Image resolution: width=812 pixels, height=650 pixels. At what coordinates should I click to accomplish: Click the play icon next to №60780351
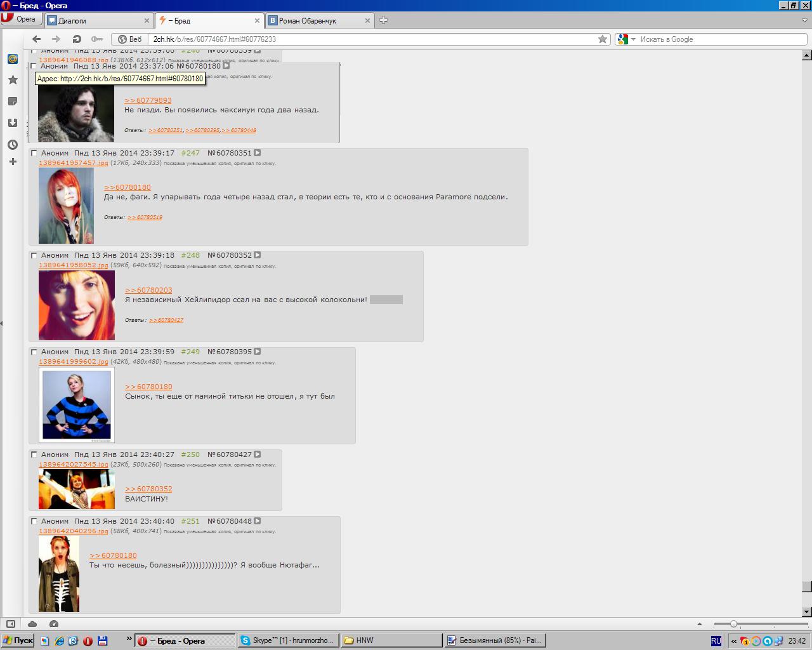pyautogui.click(x=258, y=153)
